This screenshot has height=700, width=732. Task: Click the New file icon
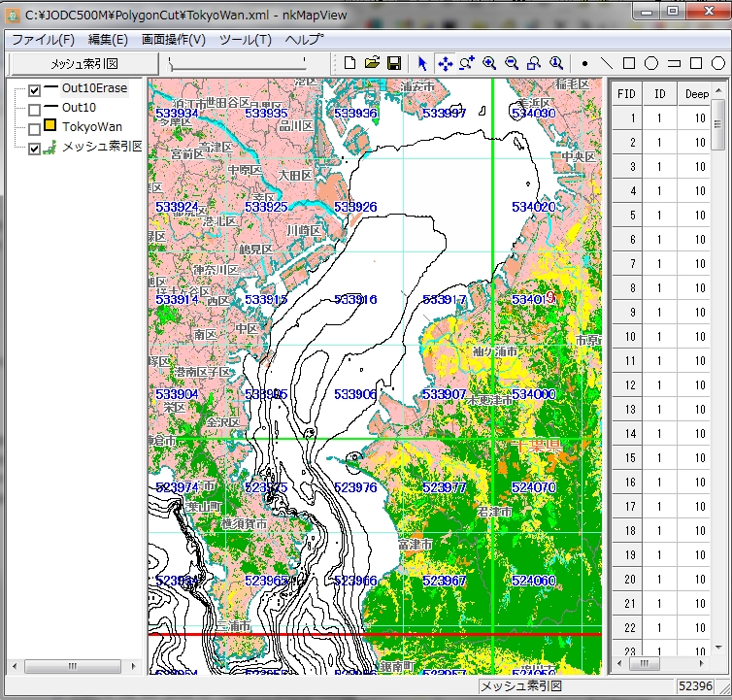[350, 63]
